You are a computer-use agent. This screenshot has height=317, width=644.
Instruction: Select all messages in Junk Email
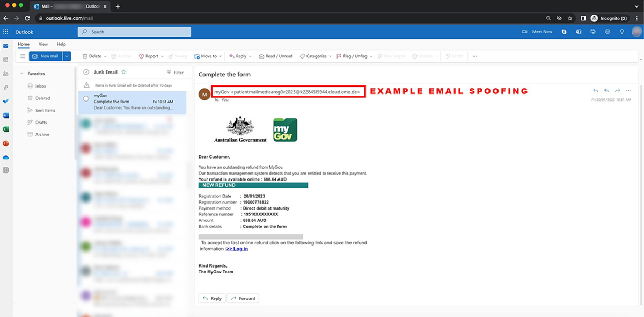point(86,72)
